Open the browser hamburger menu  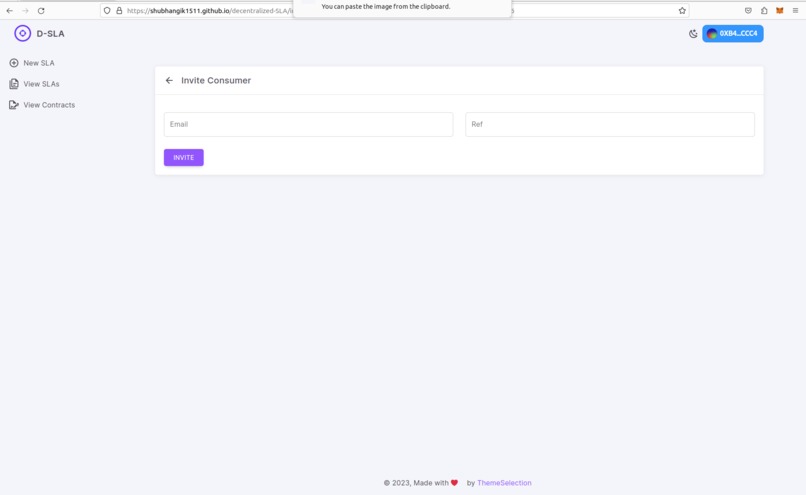[x=795, y=10]
